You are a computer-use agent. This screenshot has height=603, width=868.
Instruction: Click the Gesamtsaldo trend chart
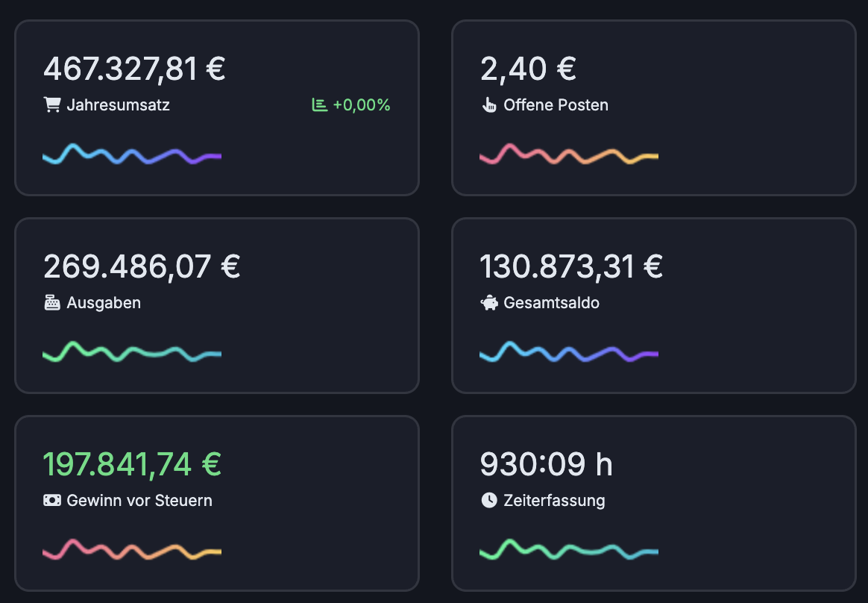coord(568,353)
